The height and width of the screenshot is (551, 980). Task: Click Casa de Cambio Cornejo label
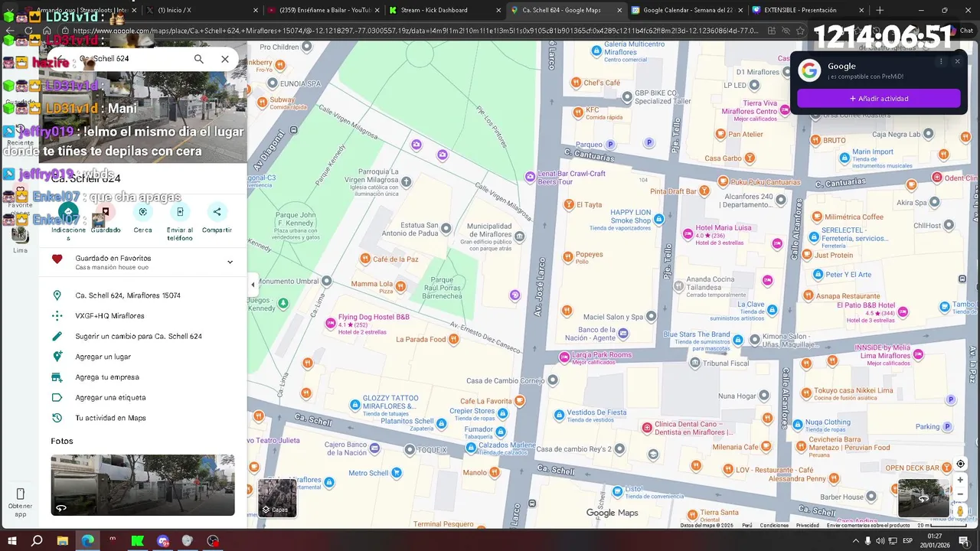[505, 380]
